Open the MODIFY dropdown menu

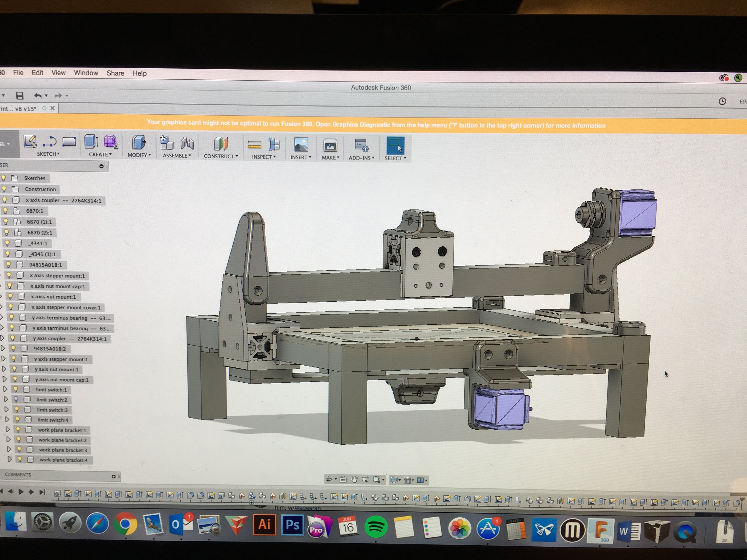[139, 155]
